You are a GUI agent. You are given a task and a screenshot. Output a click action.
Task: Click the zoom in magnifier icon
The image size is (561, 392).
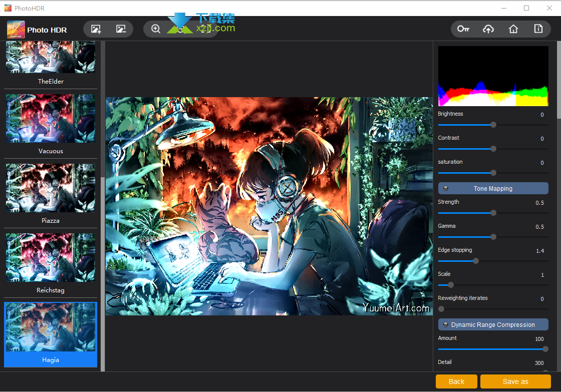click(x=156, y=29)
